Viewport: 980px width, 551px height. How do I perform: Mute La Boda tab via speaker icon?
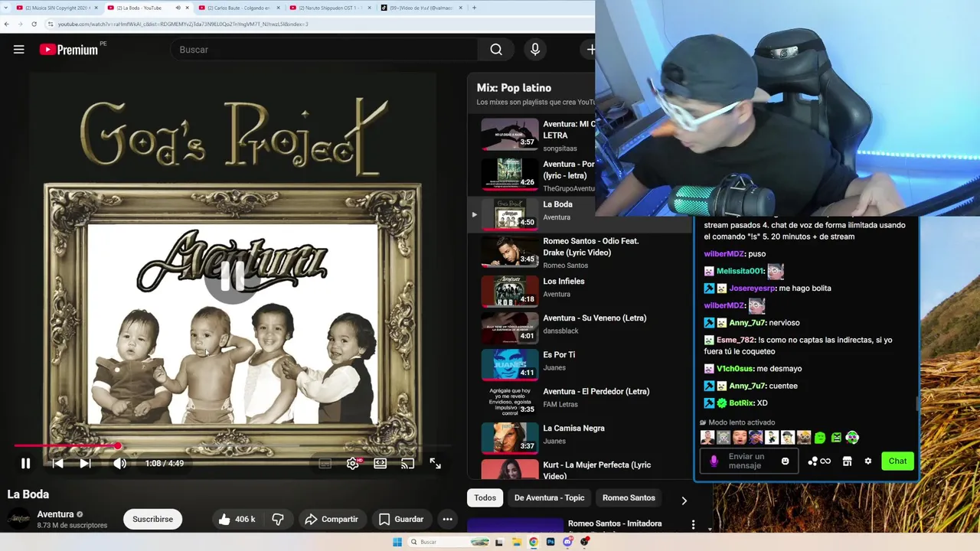(178, 8)
